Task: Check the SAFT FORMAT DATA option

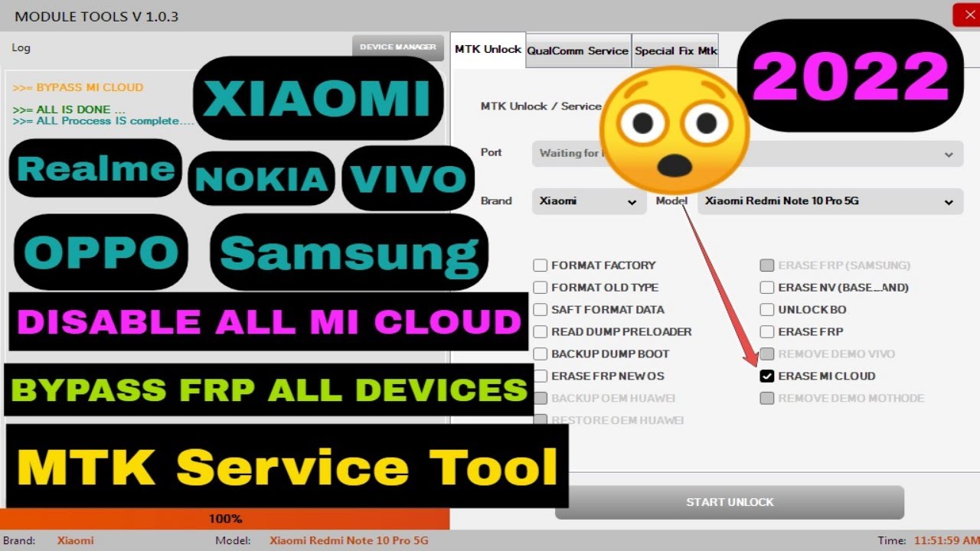Action: click(x=541, y=310)
